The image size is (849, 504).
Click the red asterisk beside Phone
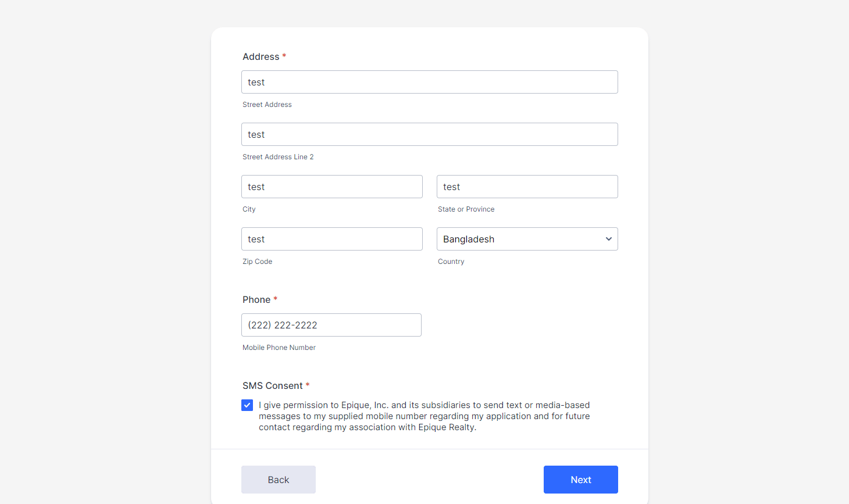pos(276,299)
